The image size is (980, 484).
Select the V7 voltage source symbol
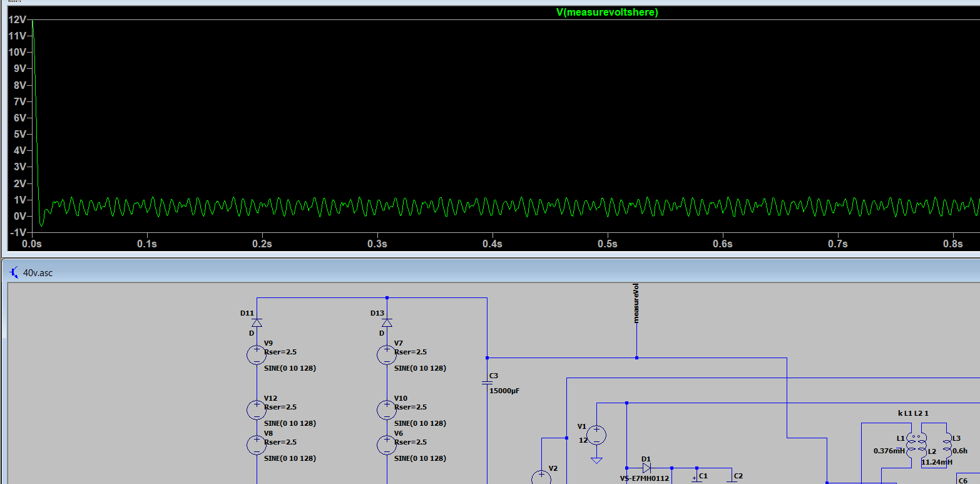pos(387,355)
